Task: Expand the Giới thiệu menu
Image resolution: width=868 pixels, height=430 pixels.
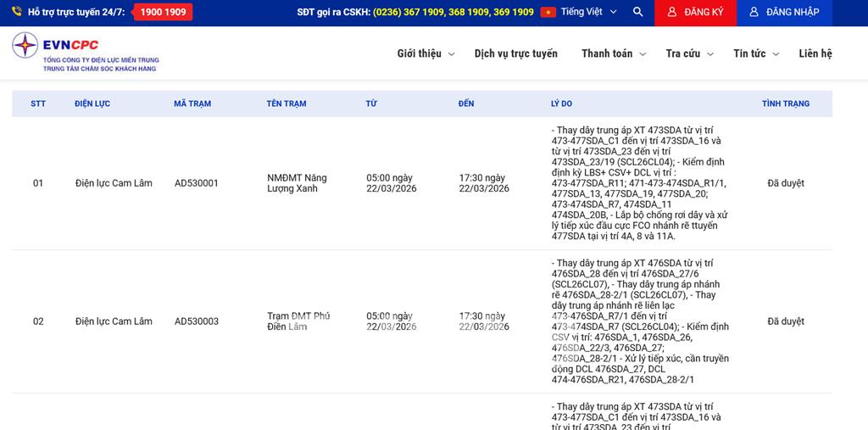Action: point(426,53)
